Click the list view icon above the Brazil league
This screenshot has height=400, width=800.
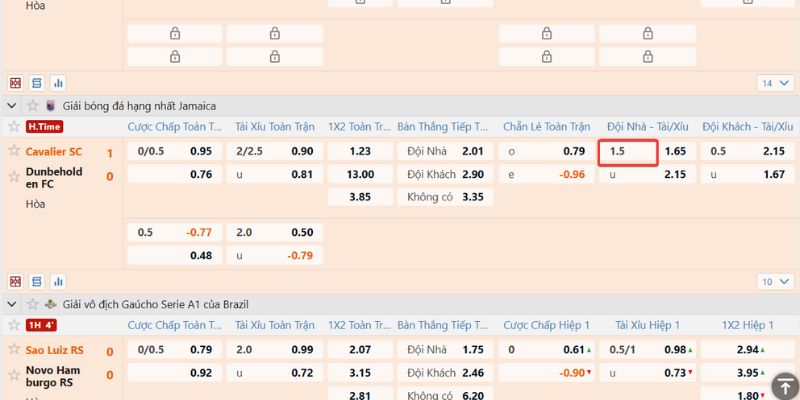(x=37, y=282)
